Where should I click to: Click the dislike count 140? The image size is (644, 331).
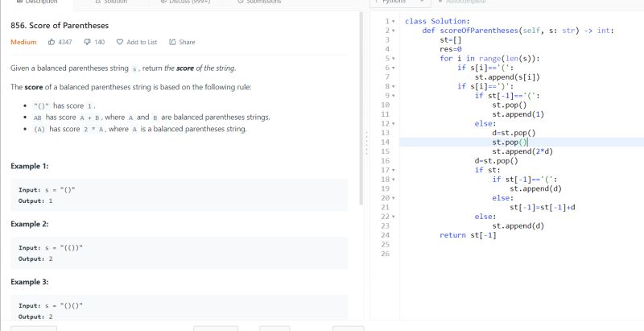pos(99,42)
